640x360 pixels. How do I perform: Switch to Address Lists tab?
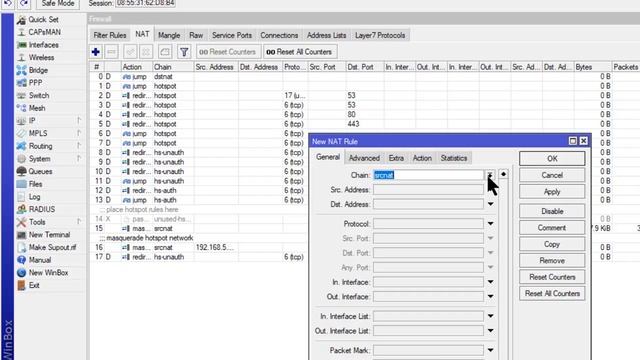[327, 36]
